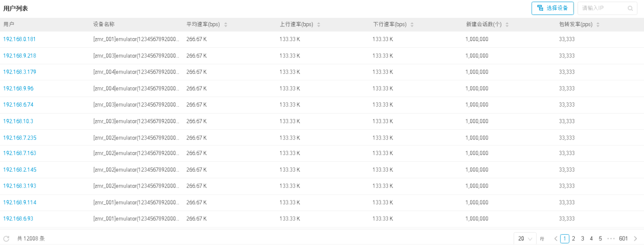Sort by 新建会话数(个) column sort icon

(507, 25)
